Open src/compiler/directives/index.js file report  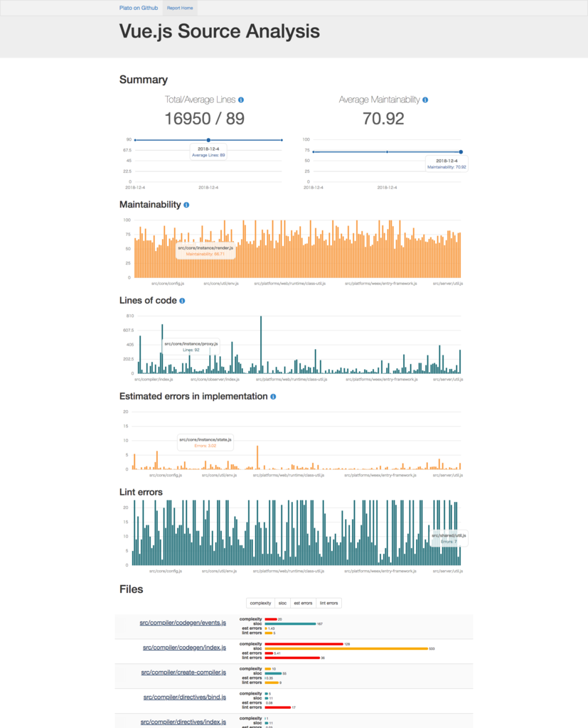[183, 722]
